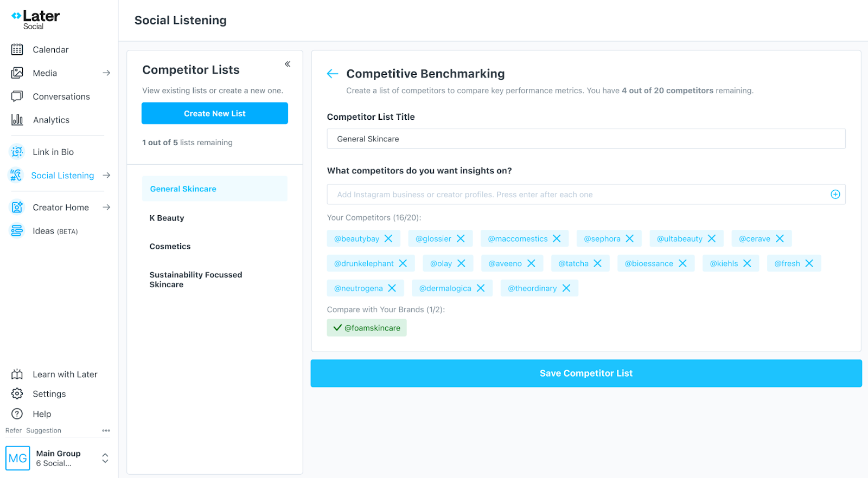
Task: Collapse Competitor Lists panel with double chevron
Action: [x=288, y=64]
